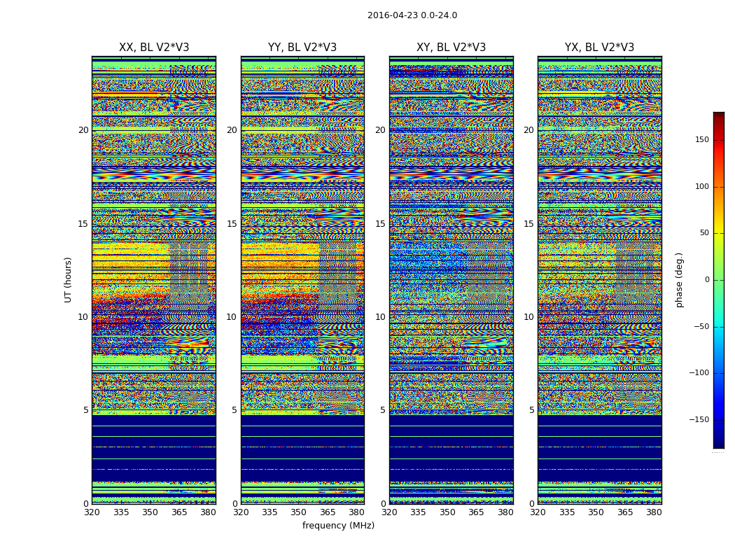The height and width of the screenshot is (560, 735).
Task: Click x-tick "380" under the XX panel
Action: point(208,512)
